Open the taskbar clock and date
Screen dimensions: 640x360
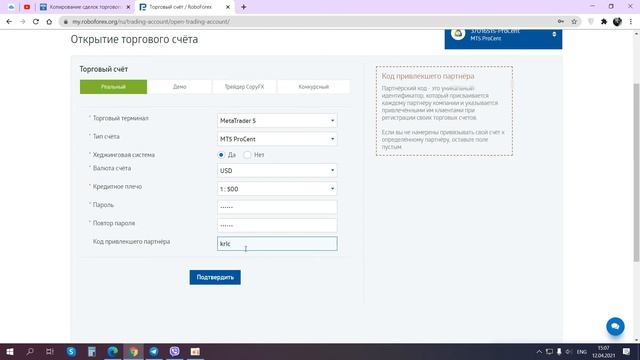click(603, 352)
